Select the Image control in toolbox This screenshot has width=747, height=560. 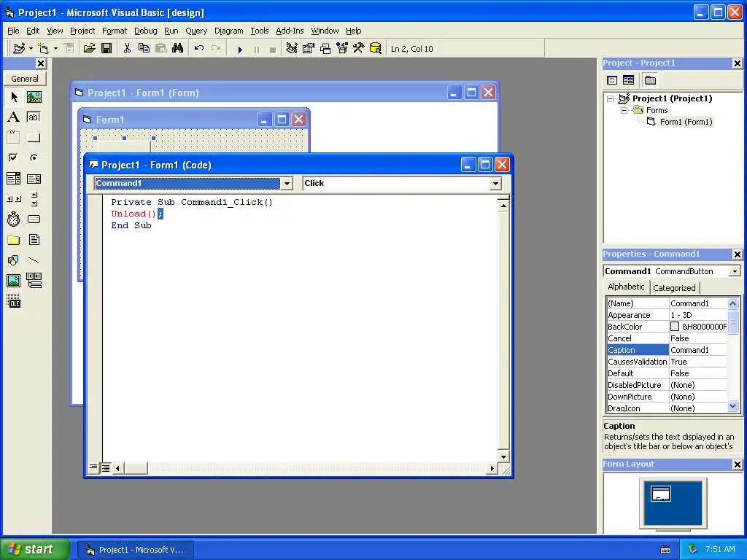14,281
